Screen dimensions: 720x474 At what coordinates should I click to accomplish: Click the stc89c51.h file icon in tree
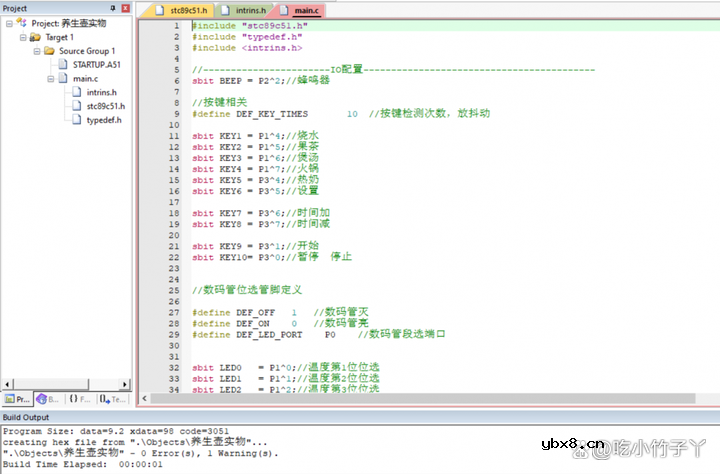pos(77,106)
